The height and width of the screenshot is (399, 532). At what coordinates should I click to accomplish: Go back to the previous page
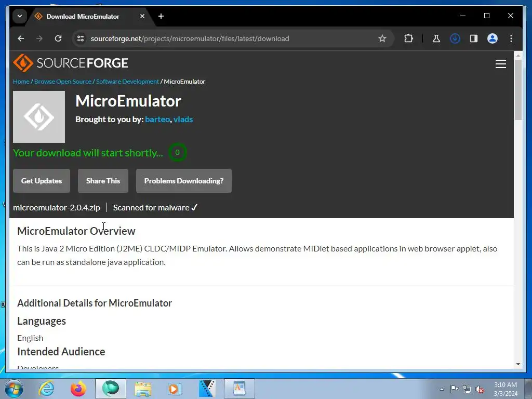point(21,38)
